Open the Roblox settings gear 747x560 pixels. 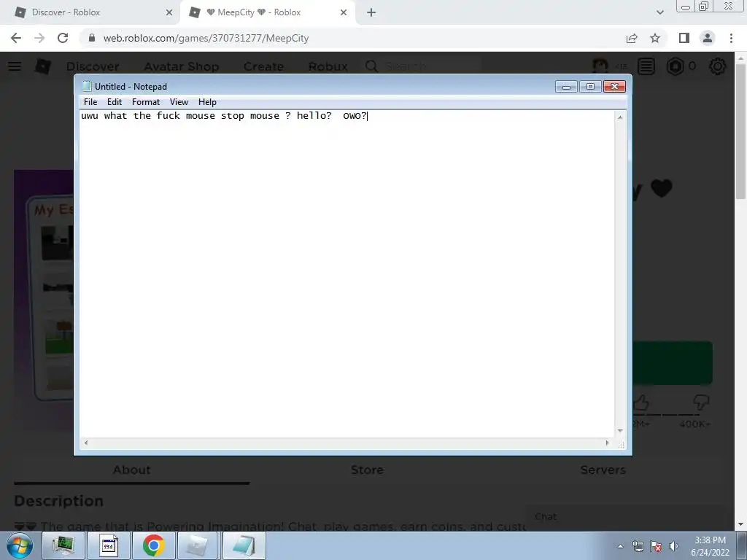[x=718, y=66]
